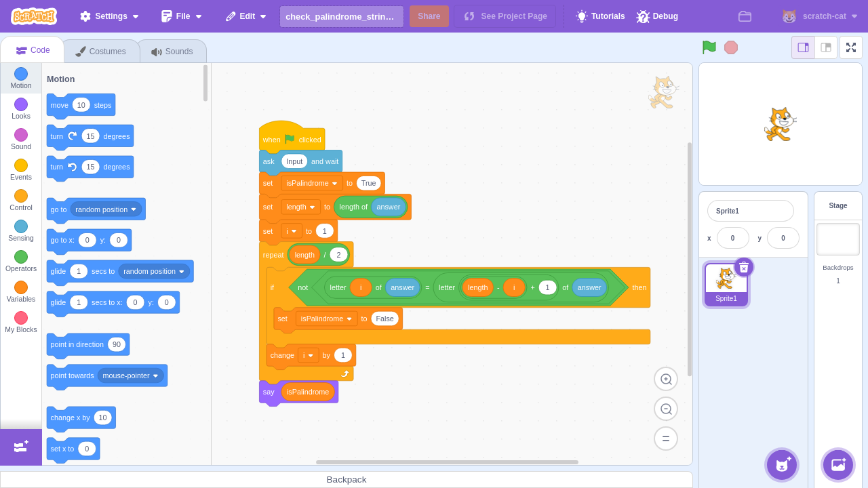Click the 'True' value in set block
This screenshot has height=488, width=868.
click(x=369, y=183)
